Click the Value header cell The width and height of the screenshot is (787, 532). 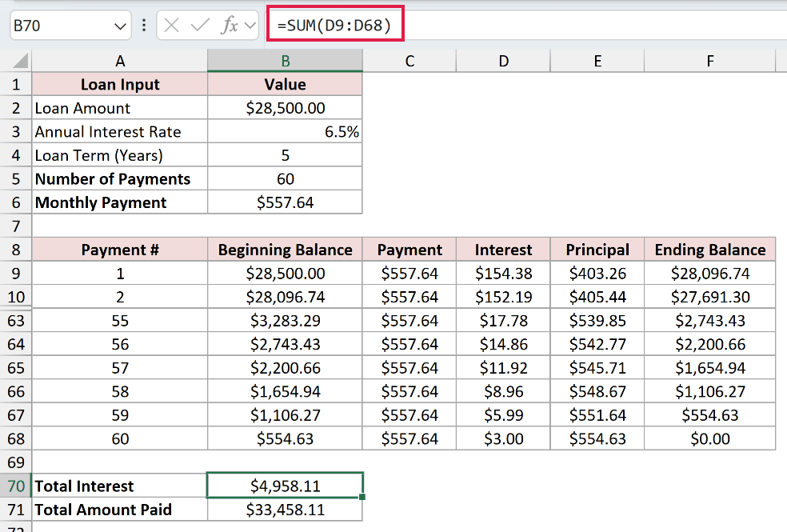(285, 84)
